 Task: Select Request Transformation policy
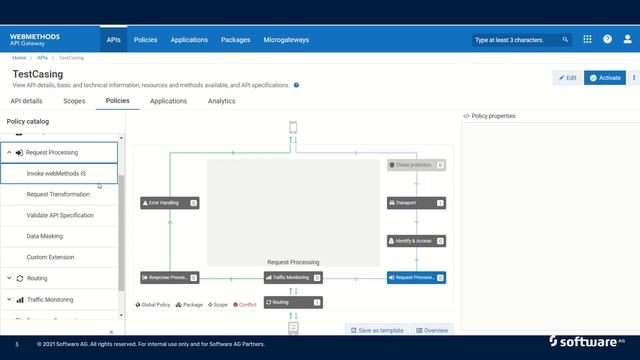pos(59,194)
